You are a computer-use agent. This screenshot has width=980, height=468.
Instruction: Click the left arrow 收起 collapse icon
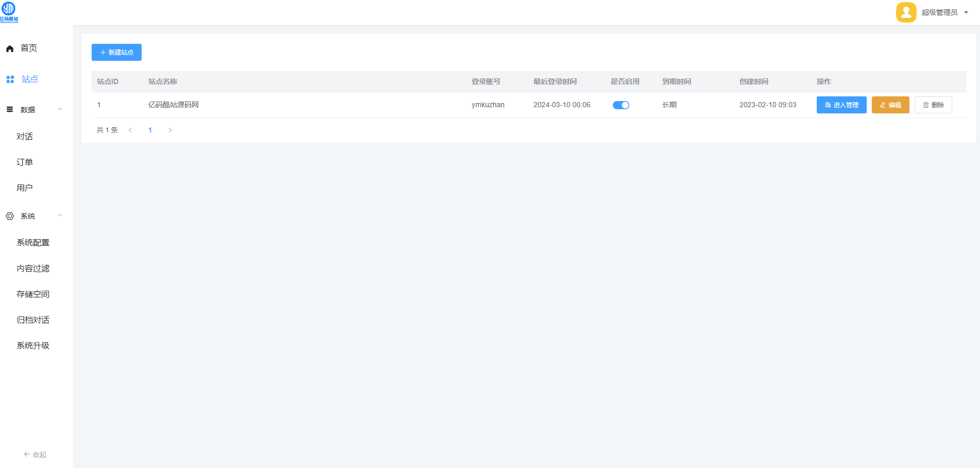[x=27, y=454]
